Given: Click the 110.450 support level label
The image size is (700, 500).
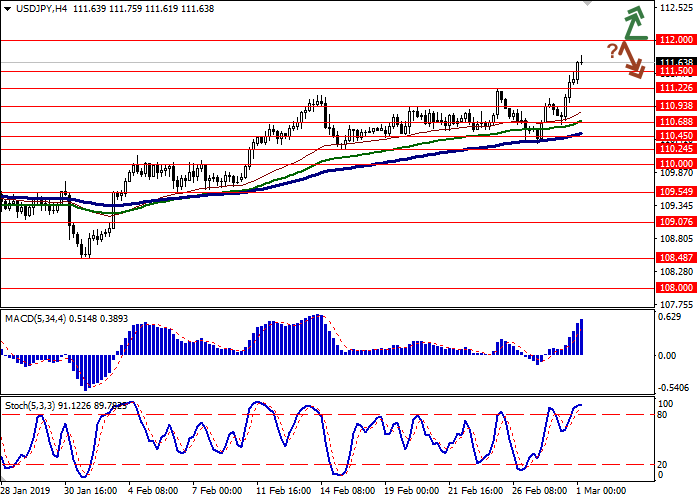Looking at the screenshot, I should [677, 136].
